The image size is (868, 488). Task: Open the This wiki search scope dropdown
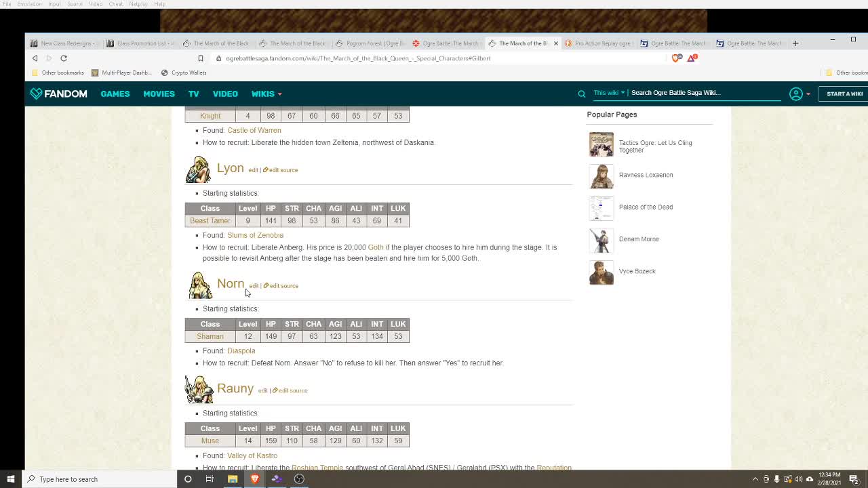click(609, 93)
